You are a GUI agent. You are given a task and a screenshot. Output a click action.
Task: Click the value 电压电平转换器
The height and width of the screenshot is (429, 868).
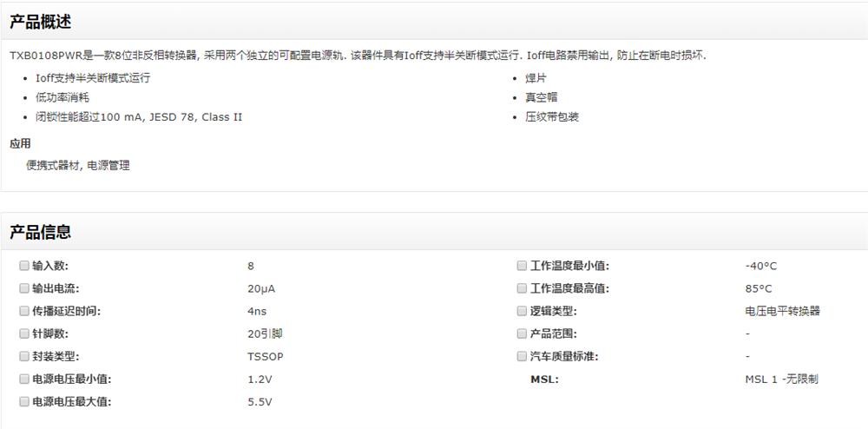(x=783, y=311)
